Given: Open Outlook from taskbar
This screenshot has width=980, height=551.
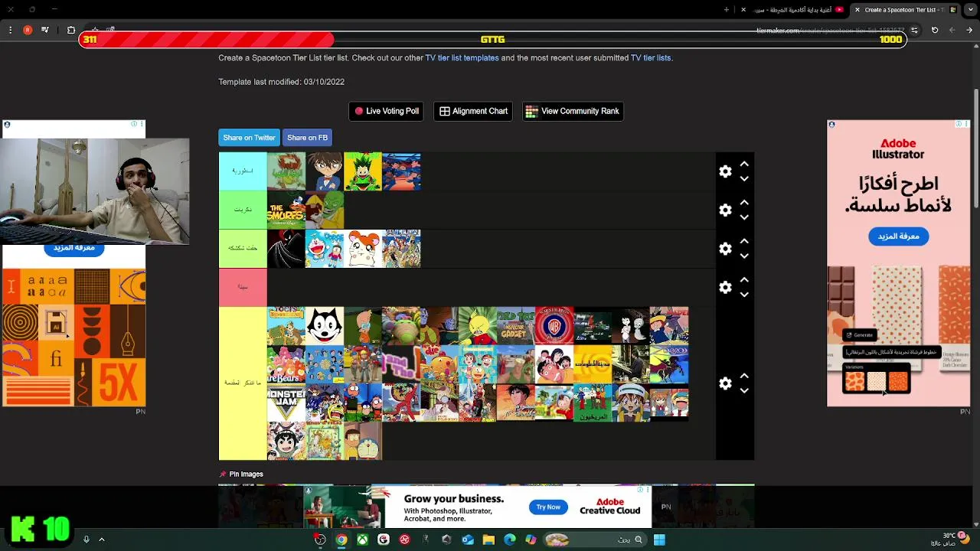Looking at the screenshot, I should [467, 540].
